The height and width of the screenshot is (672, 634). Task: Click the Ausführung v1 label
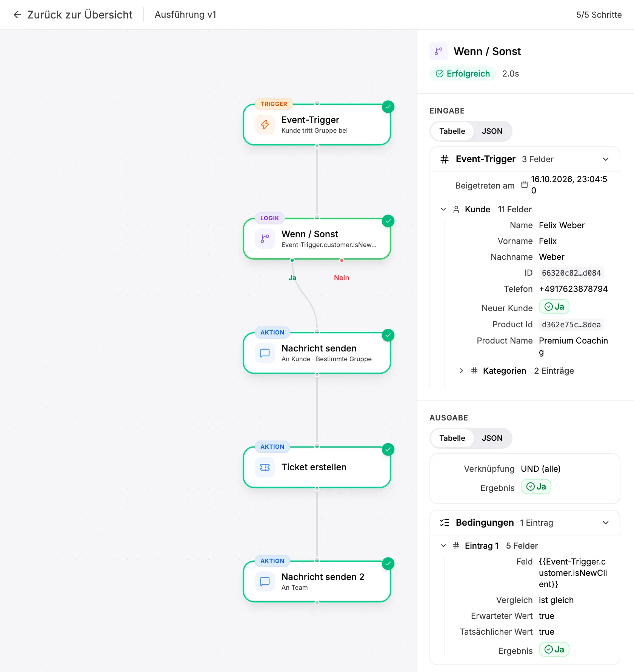coord(185,15)
